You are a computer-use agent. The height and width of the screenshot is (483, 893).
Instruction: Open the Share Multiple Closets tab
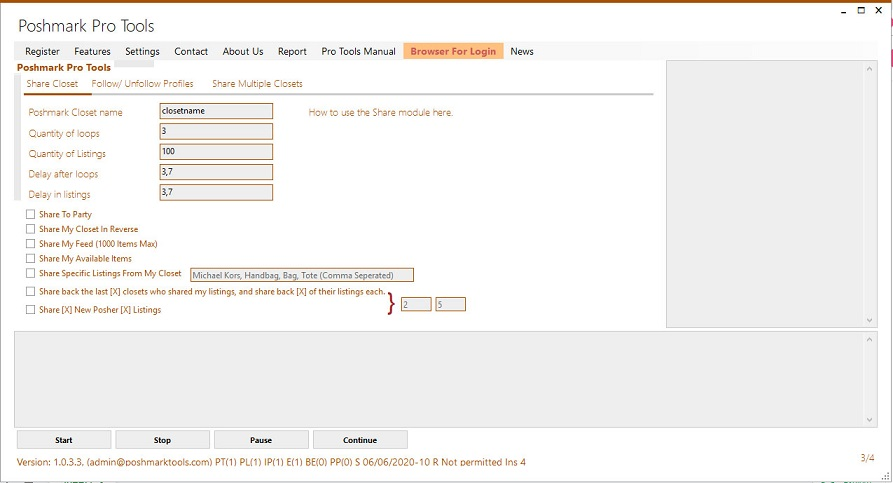(257, 84)
